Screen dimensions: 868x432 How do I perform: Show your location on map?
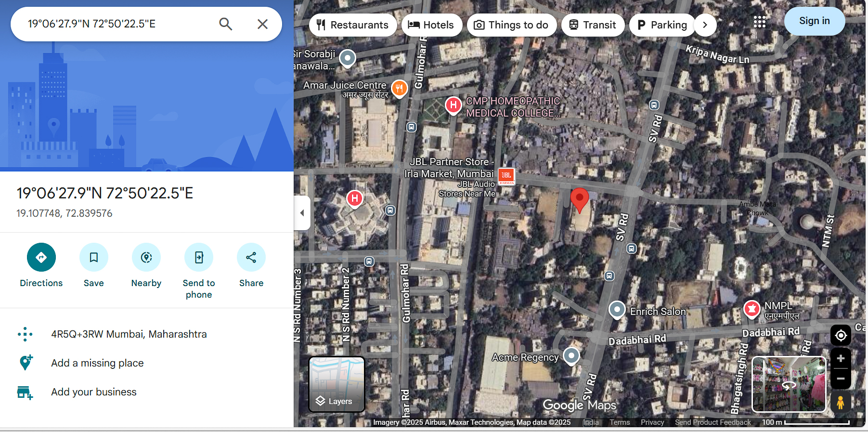[841, 335]
